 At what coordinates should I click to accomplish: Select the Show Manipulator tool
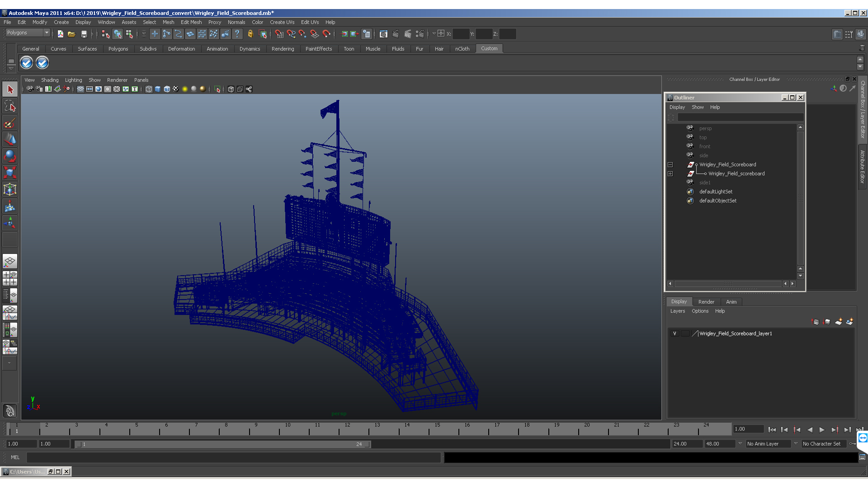10,223
